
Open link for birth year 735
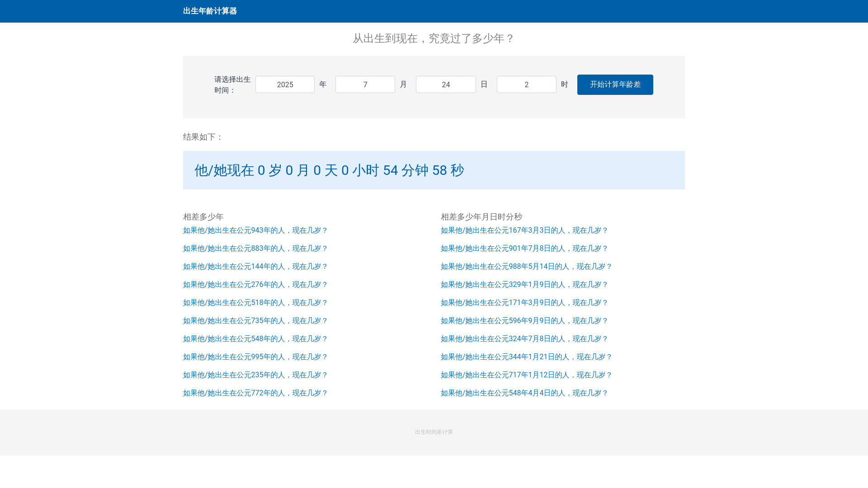click(x=255, y=321)
